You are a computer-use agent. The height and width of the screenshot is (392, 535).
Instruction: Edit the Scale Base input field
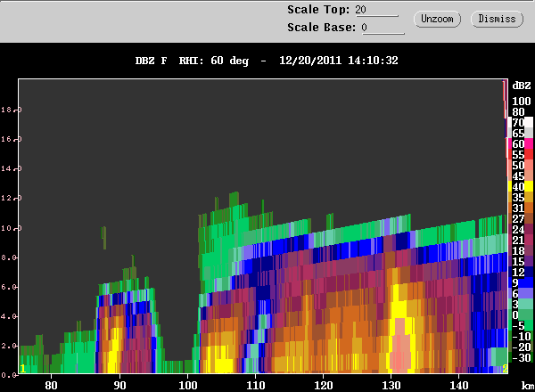point(383,28)
